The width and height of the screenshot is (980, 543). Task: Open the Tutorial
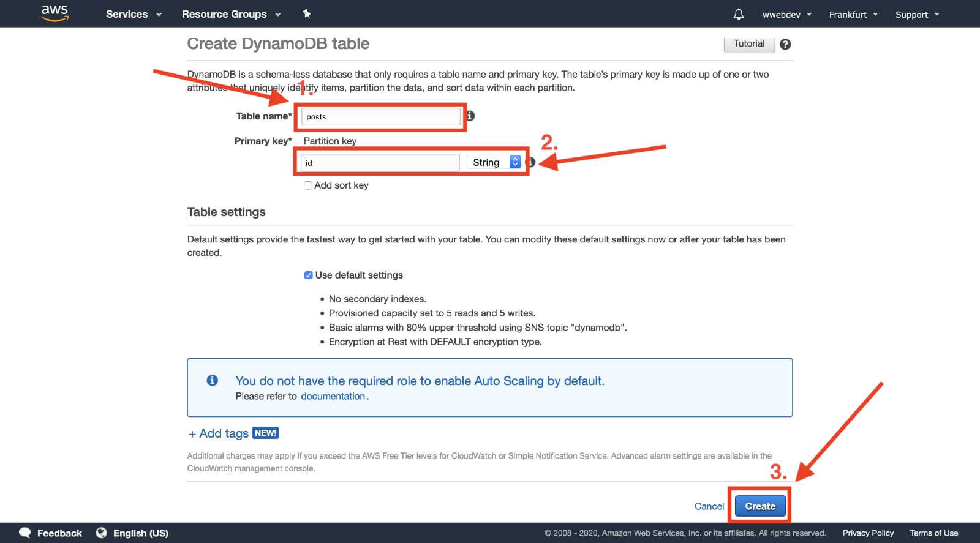coord(749,43)
